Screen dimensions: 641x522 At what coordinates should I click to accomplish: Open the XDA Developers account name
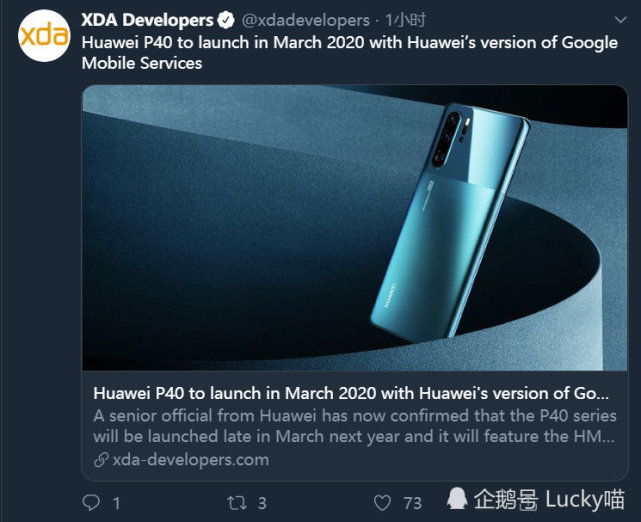coord(147,20)
